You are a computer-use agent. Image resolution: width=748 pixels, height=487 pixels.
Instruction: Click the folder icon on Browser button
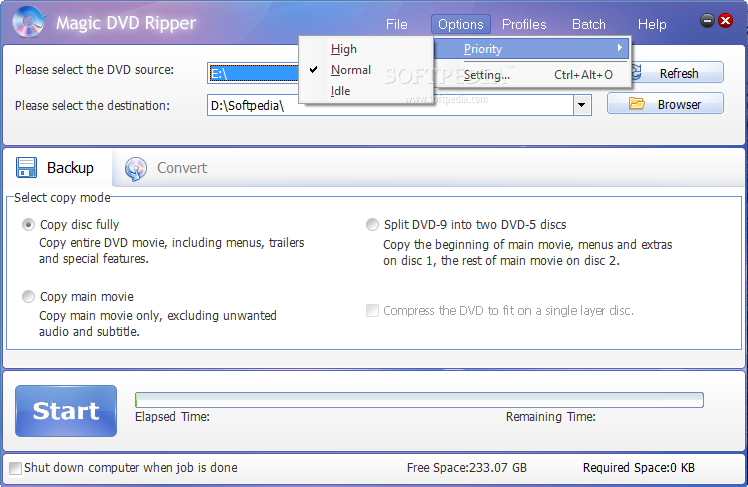(637, 104)
